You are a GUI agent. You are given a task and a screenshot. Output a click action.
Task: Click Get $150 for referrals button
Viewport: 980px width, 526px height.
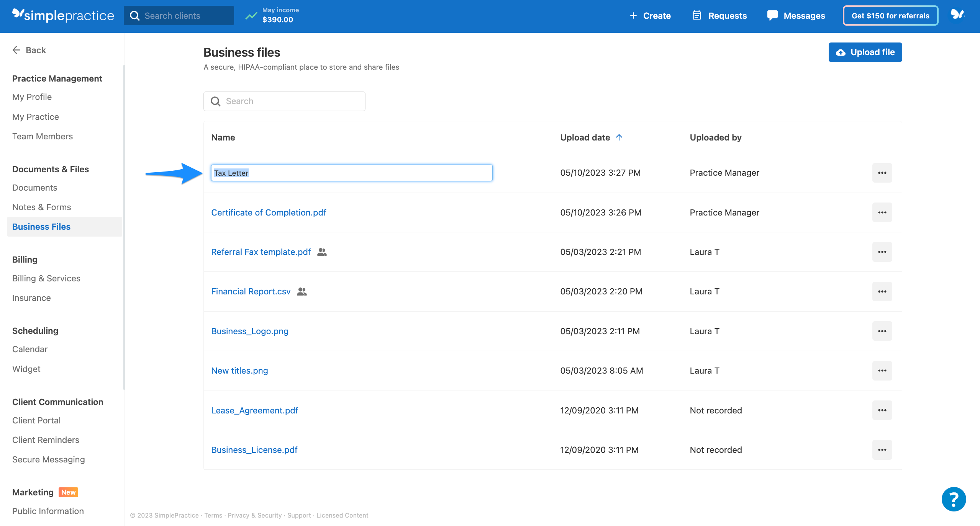pos(890,16)
